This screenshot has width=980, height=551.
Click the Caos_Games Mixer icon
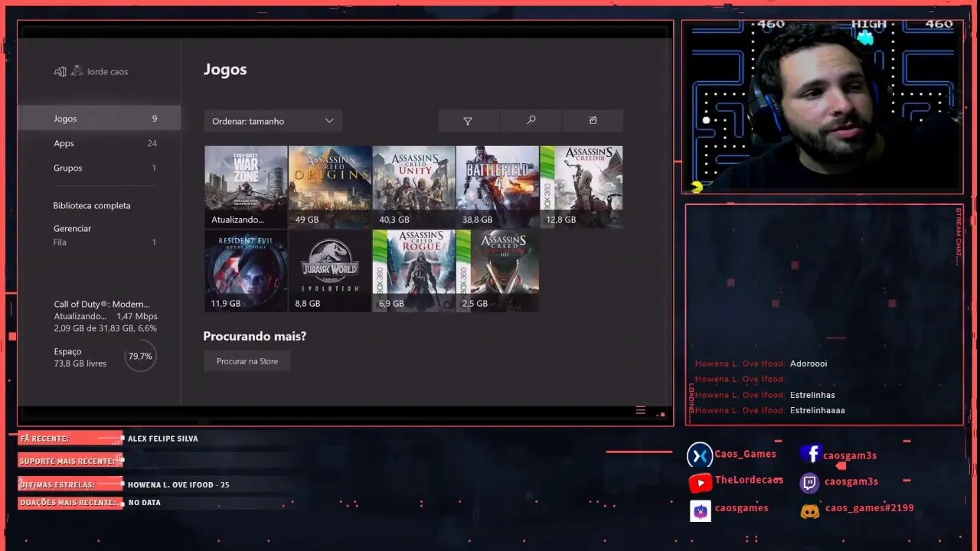[700, 456]
